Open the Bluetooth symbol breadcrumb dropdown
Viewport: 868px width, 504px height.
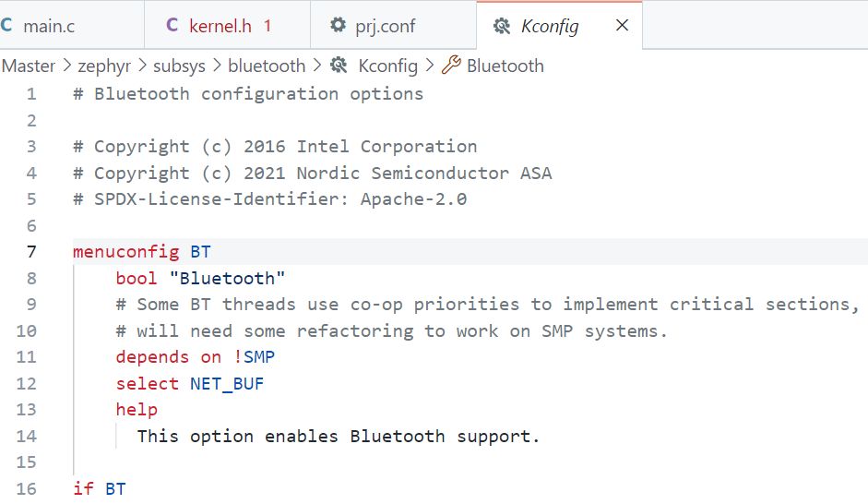point(505,66)
